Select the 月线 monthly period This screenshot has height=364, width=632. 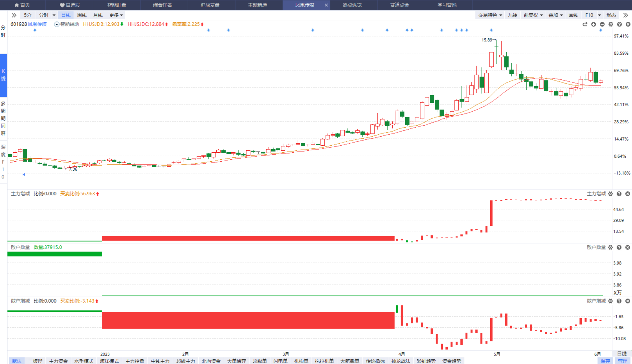(98, 15)
